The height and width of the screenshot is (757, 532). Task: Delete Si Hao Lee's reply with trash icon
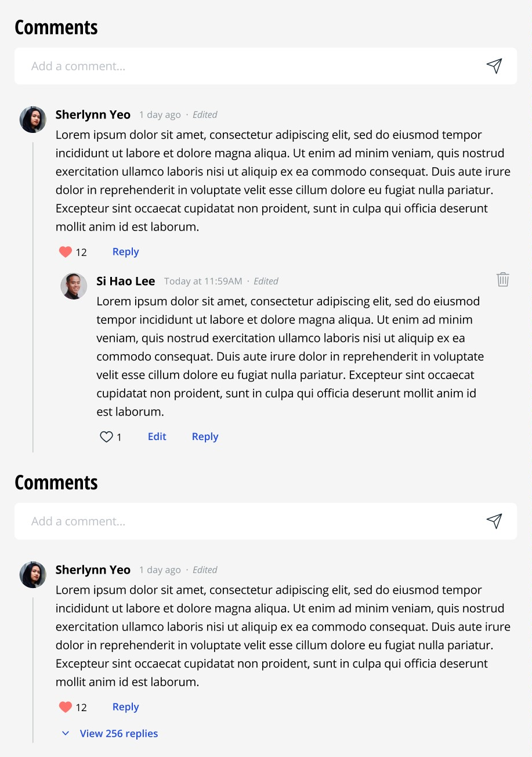(503, 279)
